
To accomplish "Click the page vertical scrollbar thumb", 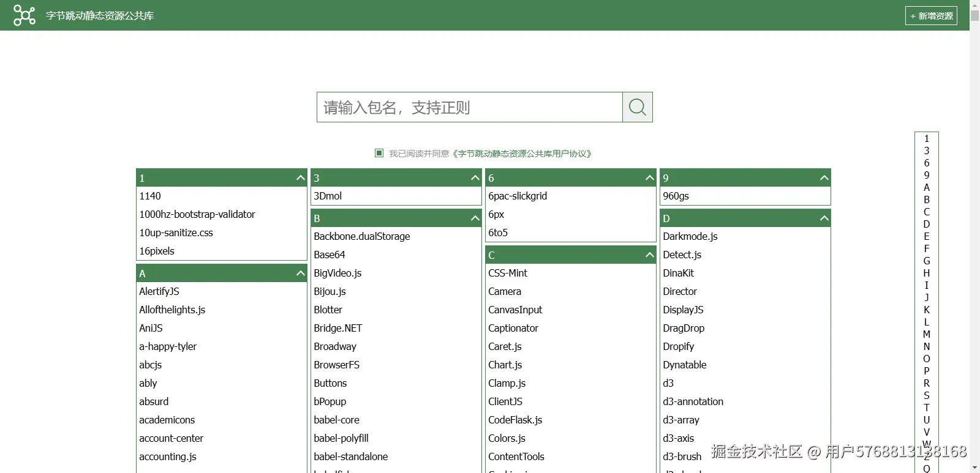I will [974, 15].
